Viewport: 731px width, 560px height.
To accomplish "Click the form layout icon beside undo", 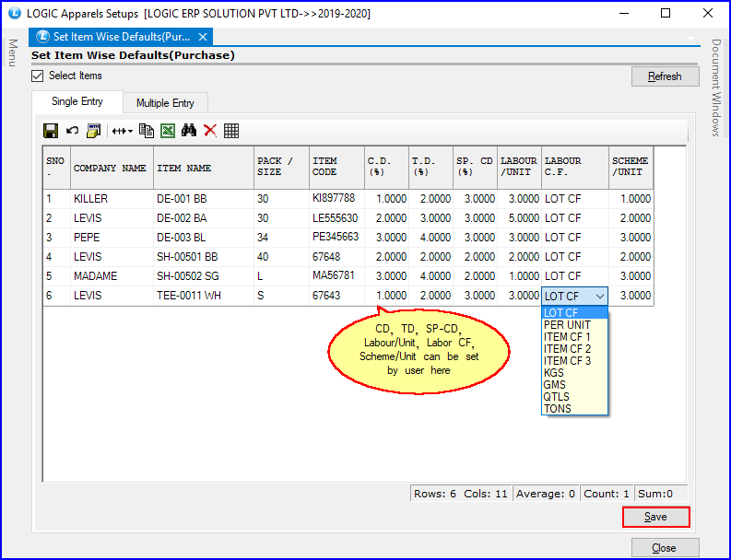I will click(94, 131).
